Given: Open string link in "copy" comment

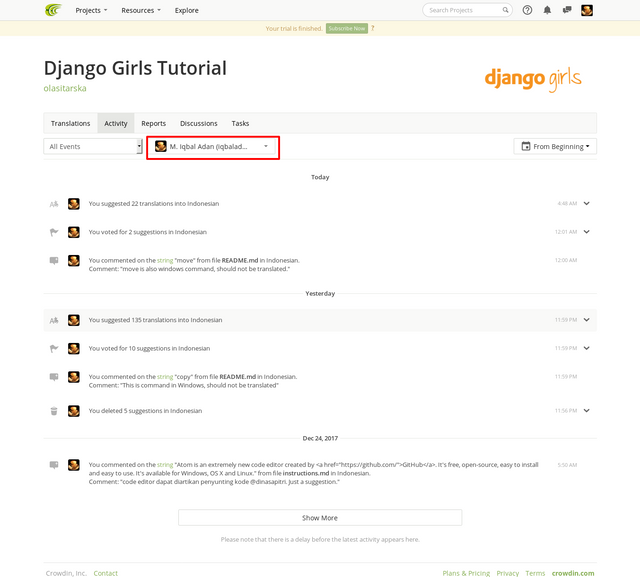Looking at the screenshot, I should point(165,377).
